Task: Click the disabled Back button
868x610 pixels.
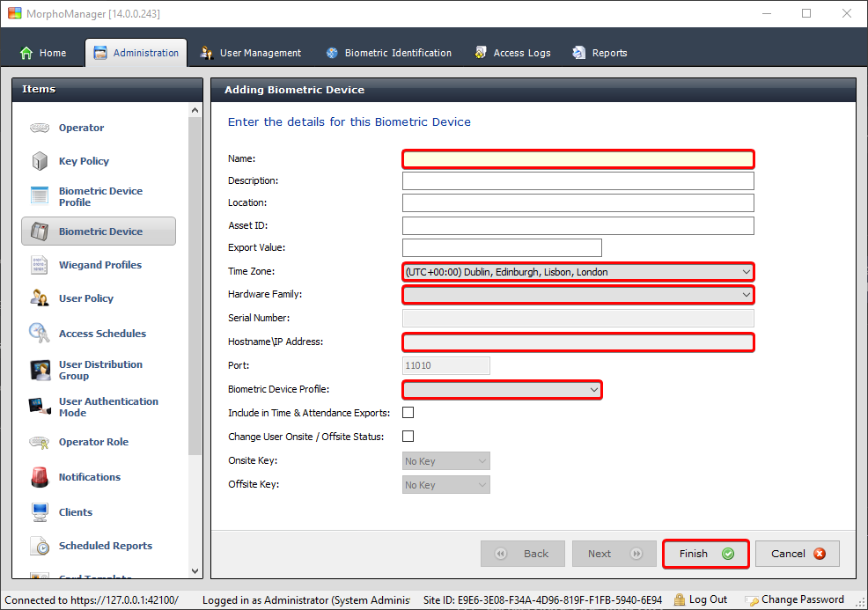Action: pos(523,554)
